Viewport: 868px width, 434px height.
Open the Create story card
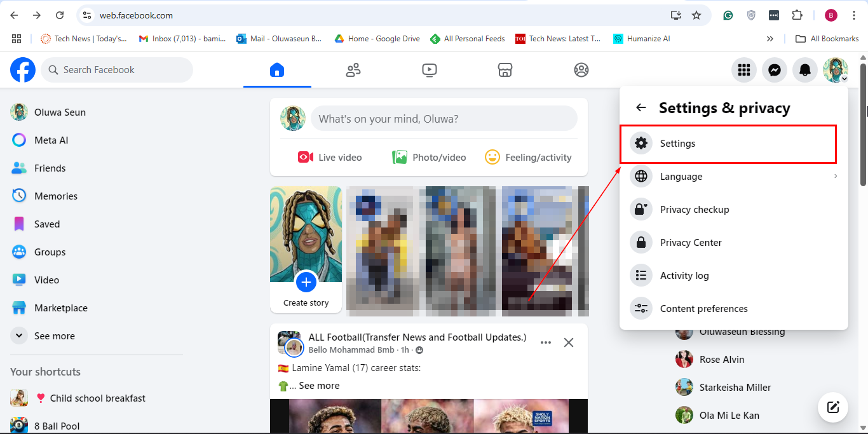pos(306,249)
